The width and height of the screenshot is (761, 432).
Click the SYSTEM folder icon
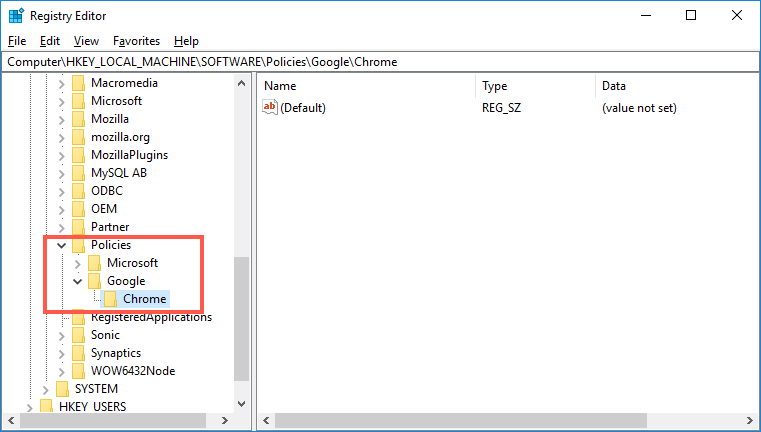point(63,389)
